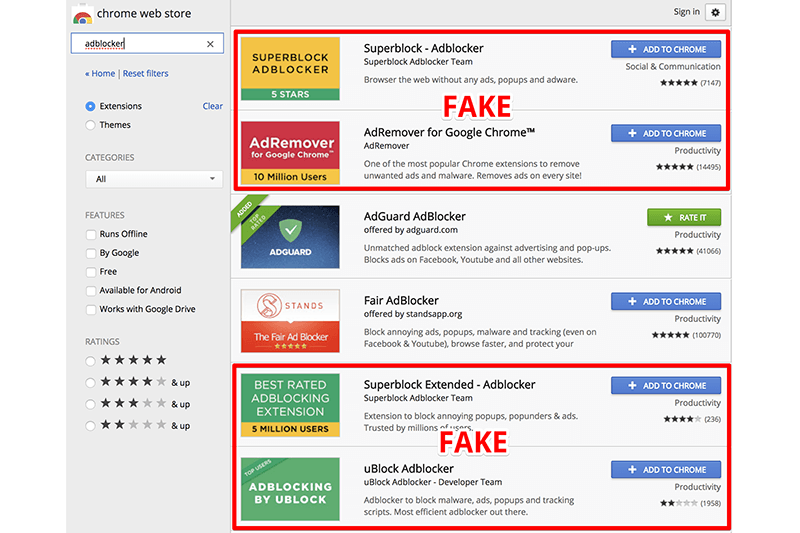Check the Runs Offline feature
Image resolution: width=800 pixels, height=533 pixels.
[x=91, y=234]
